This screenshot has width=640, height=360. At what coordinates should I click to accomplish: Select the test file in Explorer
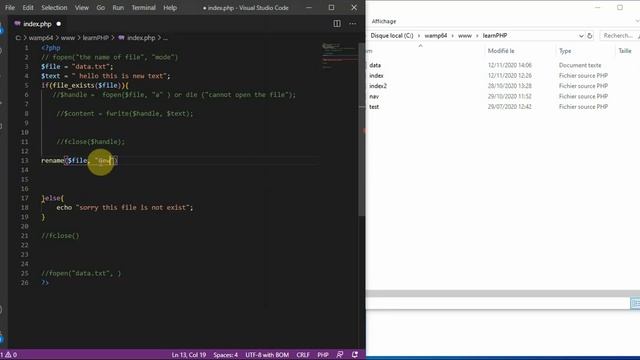(374, 107)
